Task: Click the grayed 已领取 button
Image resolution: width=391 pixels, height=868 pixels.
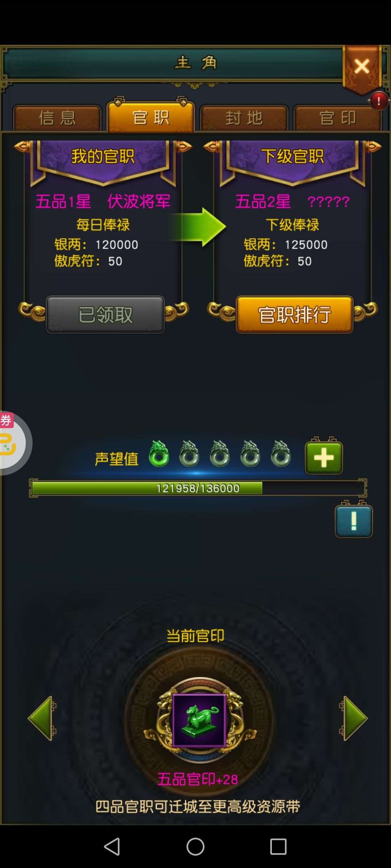Action: [105, 314]
